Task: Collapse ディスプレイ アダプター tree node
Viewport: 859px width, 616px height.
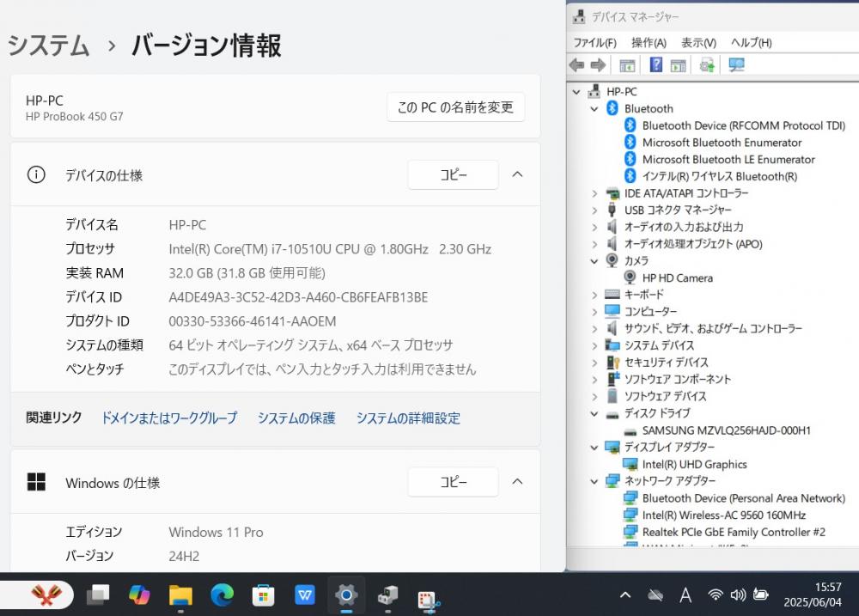Action: pos(594,448)
